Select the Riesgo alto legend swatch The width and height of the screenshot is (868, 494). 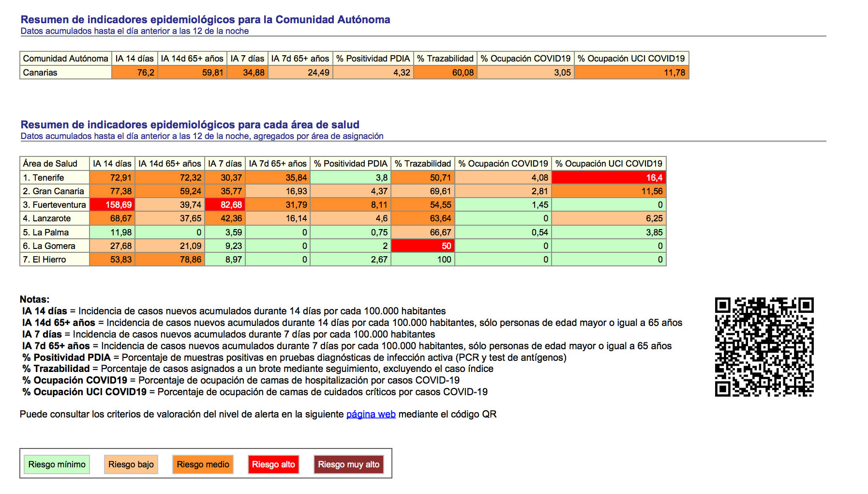(x=273, y=464)
